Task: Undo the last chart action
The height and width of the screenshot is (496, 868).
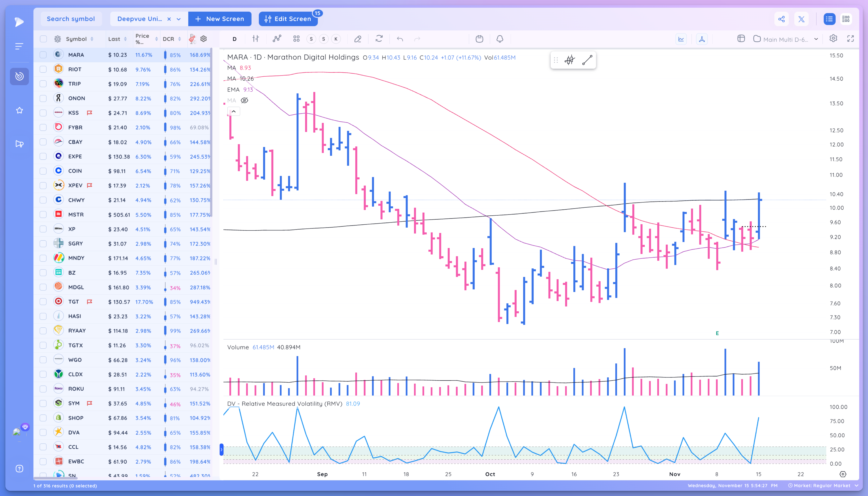Action: pos(400,39)
